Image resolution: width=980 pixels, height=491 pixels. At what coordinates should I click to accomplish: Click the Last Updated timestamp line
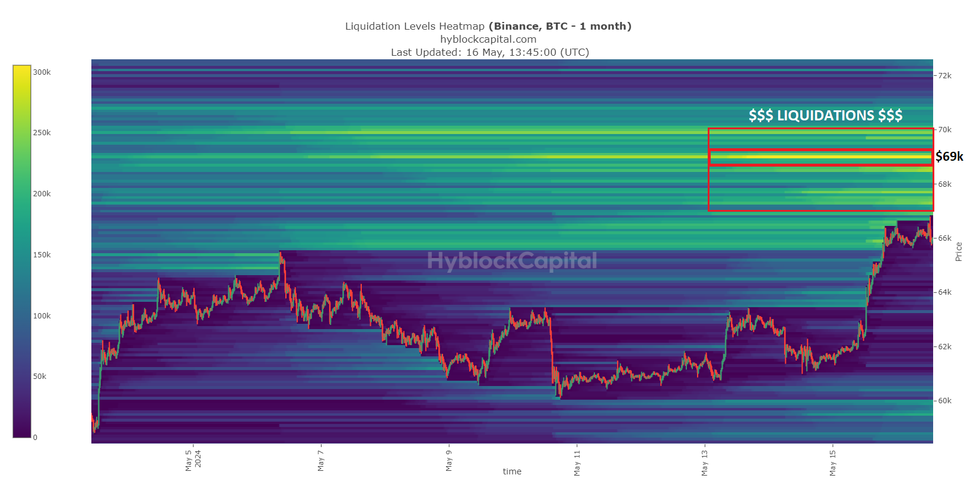click(489, 52)
